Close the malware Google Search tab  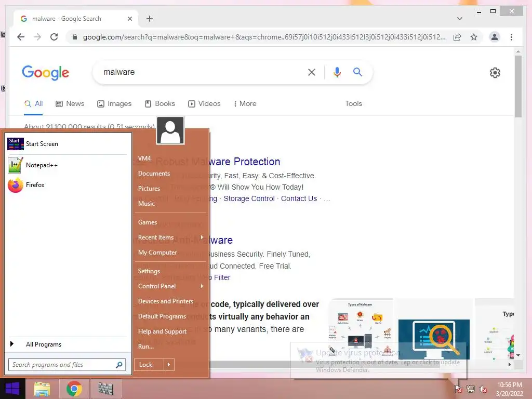[x=129, y=19]
